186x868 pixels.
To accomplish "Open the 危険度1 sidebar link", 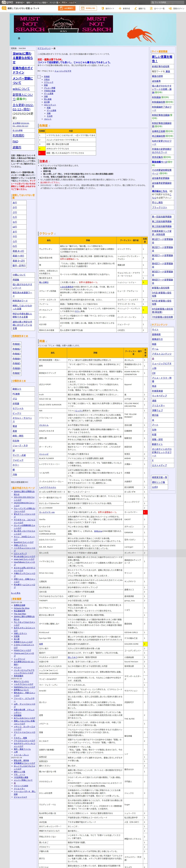I will [x=17, y=344].
